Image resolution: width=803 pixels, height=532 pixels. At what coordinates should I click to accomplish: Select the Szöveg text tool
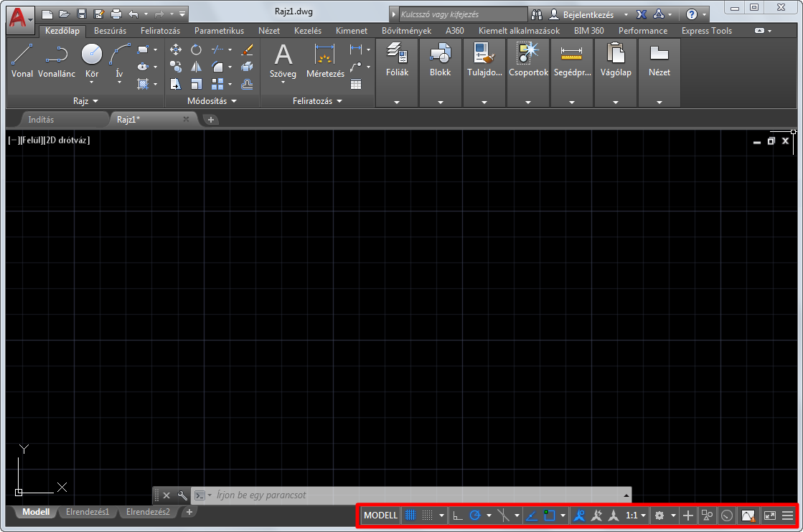coord(283,61)
